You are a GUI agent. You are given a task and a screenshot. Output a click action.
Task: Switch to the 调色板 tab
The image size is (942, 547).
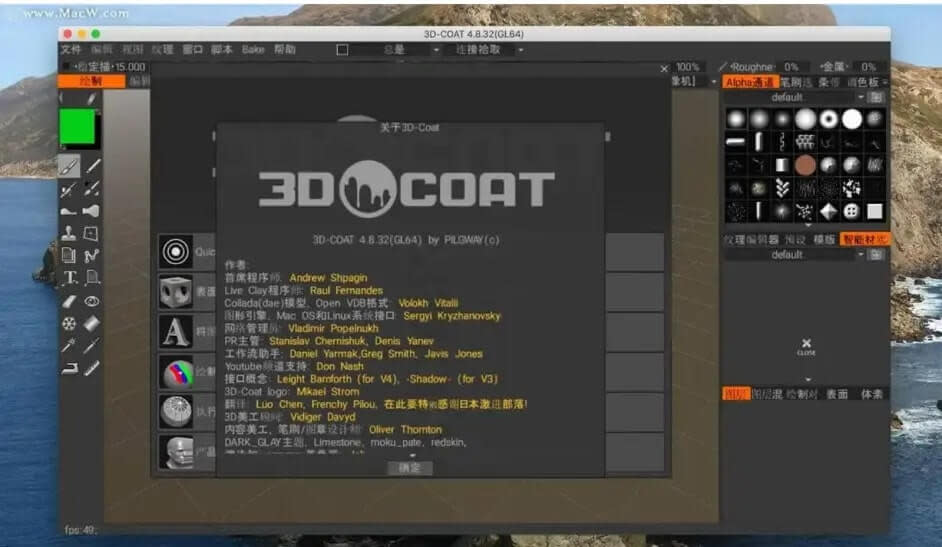(863, 82)
